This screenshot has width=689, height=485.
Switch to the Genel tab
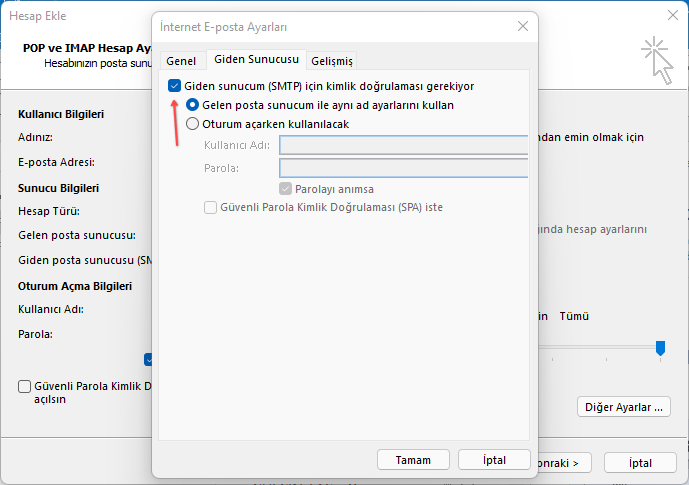pyautogui.click(x=180, y=61)
